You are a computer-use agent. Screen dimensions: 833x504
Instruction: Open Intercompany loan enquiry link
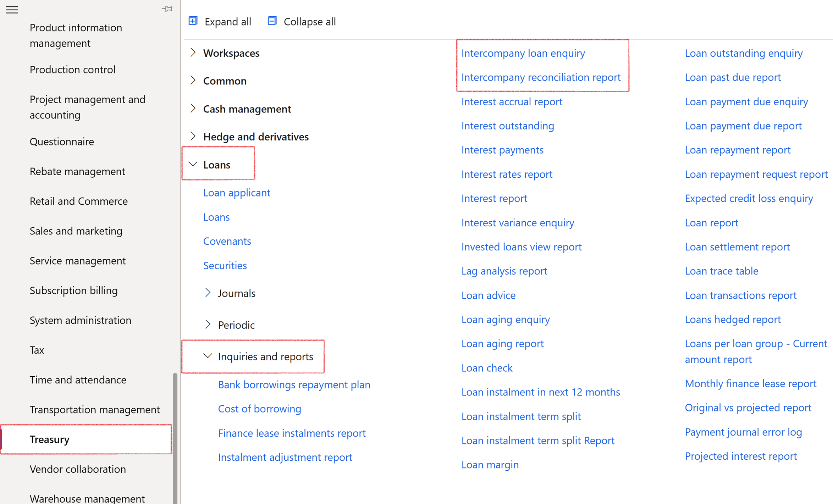pos(523,53)
